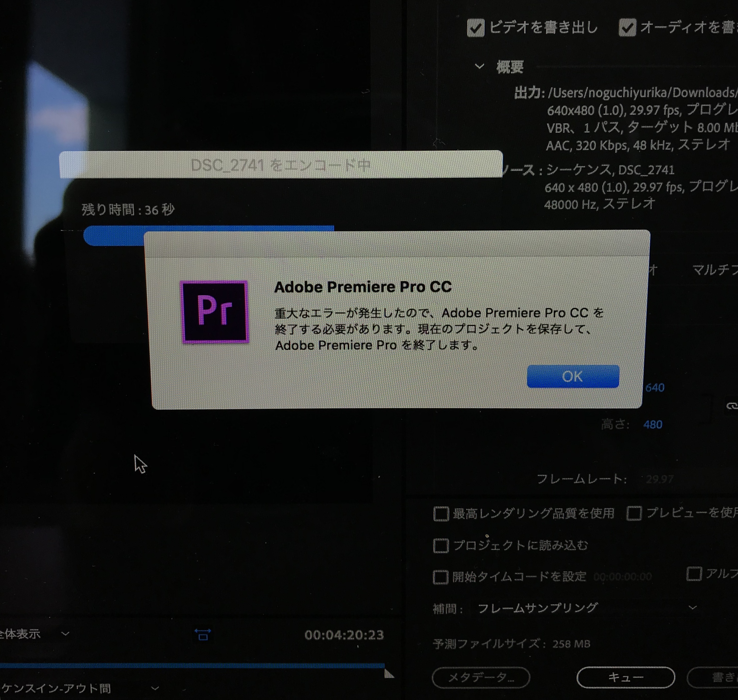Uncheck the ビデオを書き出し checkbox
Viewport: 738px width, 700px height.
tap(475, 28)
